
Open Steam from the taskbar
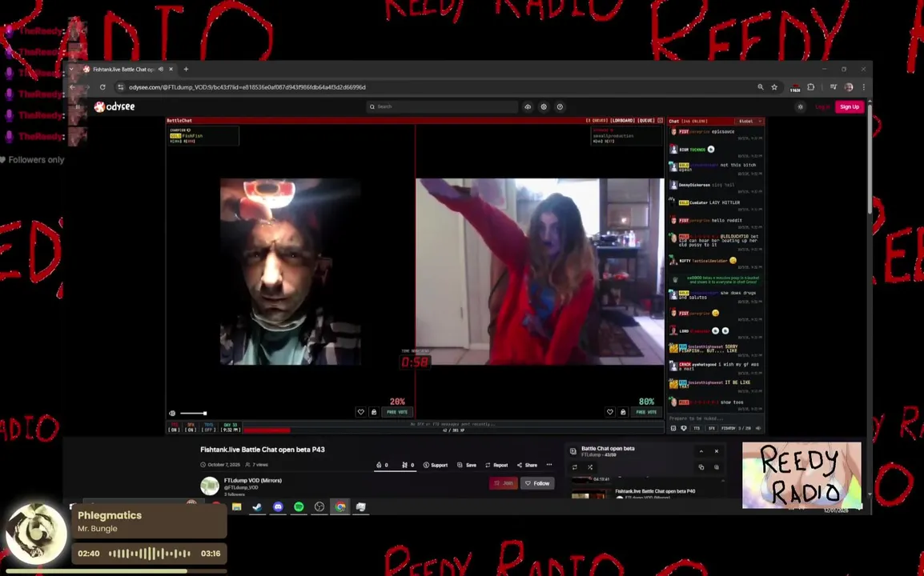pos(258,506)
